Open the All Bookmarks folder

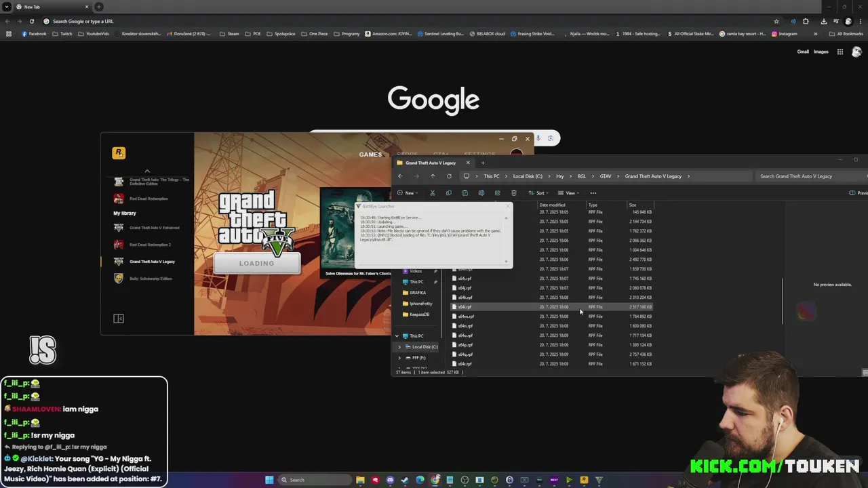click(846, 34)
